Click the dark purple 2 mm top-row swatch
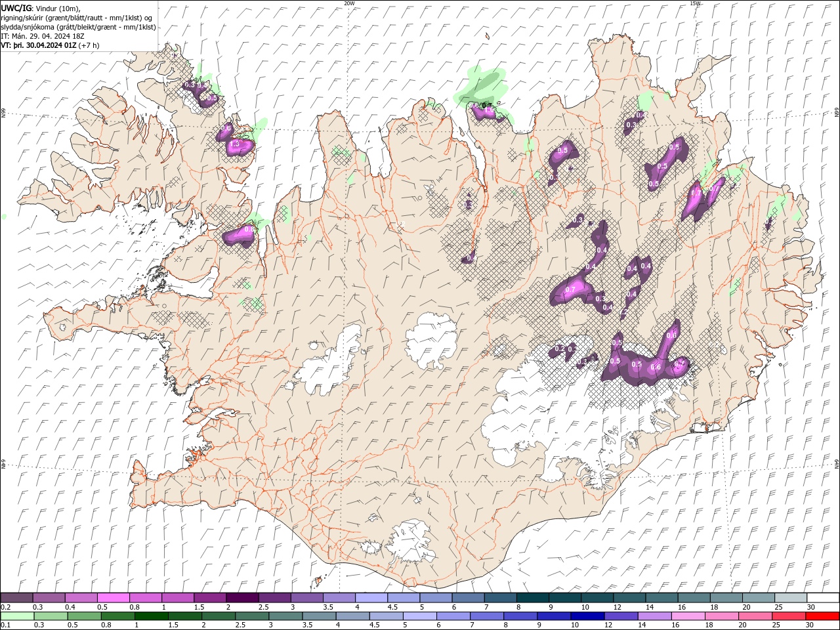Viewport: 840px width, 630px height. [x=242, y=598]
